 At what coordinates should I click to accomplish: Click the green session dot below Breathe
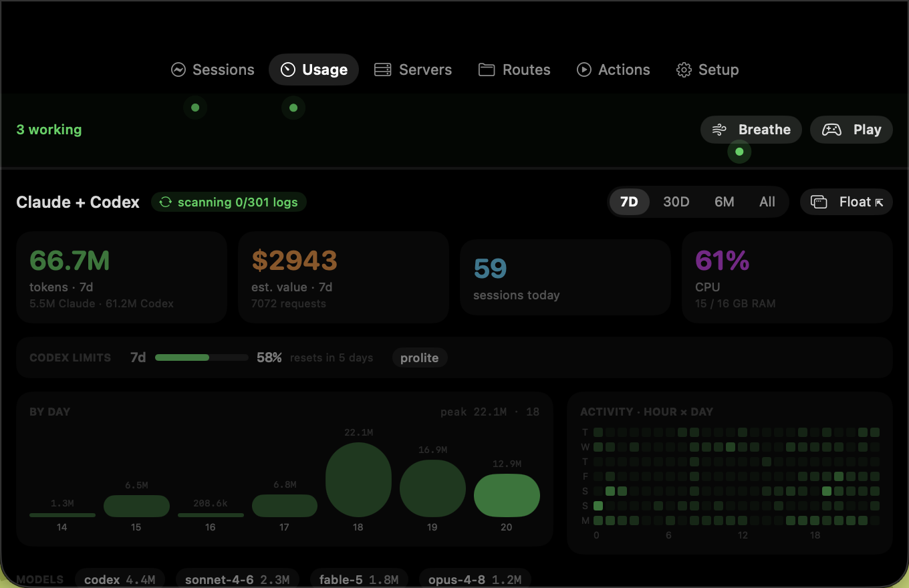(x=739, y=152)
